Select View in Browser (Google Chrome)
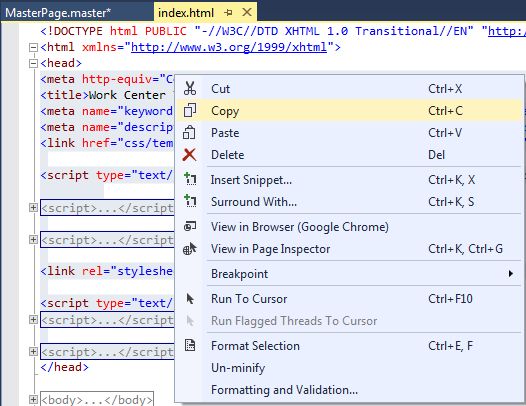Image resolution: width=526 pixels, height=406 pixels. (349, 226)
